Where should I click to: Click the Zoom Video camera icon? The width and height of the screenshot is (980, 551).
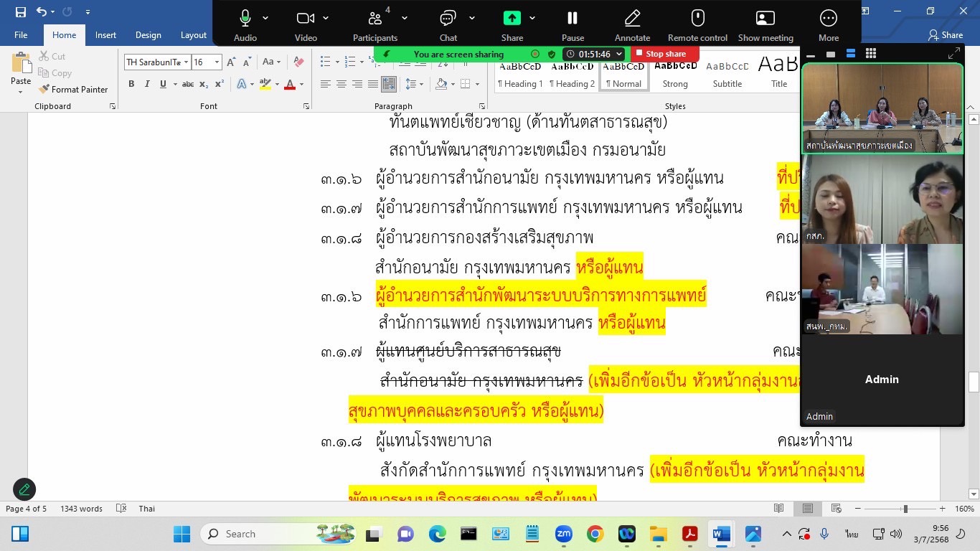point(306,18)
